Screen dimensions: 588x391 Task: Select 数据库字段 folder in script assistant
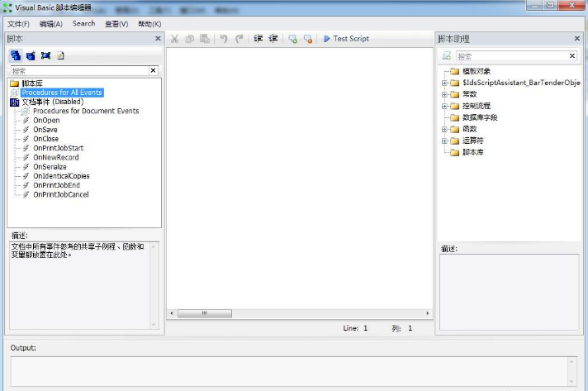(480, 118)
